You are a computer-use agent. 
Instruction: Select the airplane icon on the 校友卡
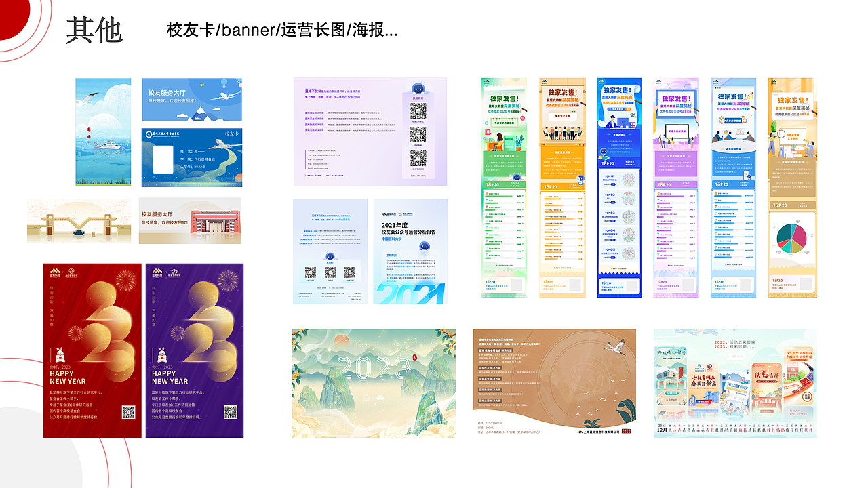222,144
